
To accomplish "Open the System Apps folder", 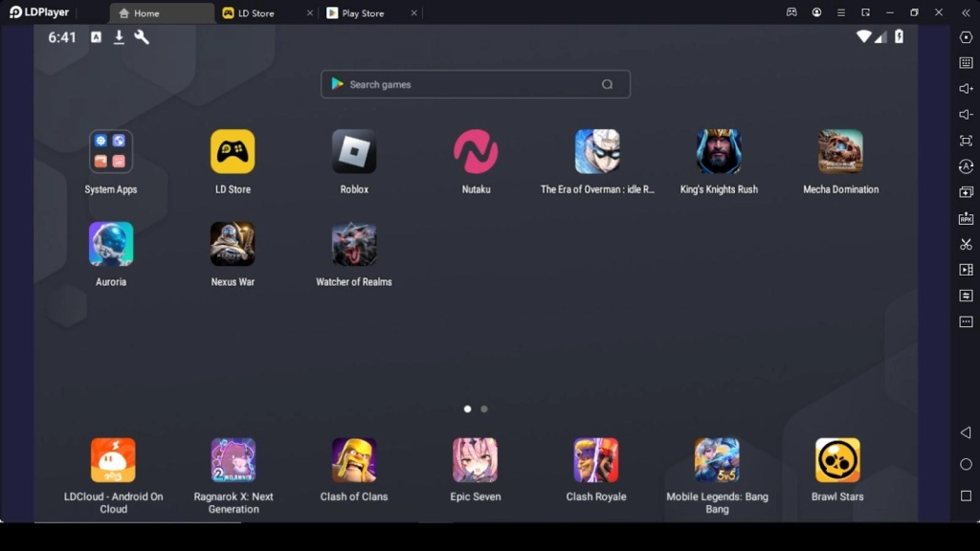I will [111, 152].
